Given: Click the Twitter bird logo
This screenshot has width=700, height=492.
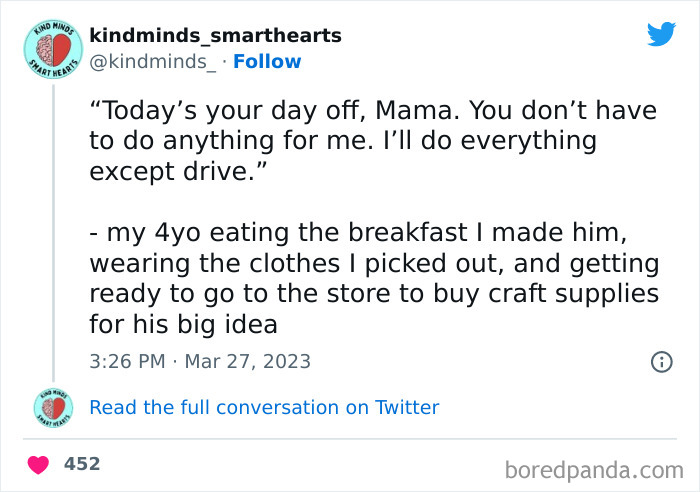Looking at the screenshot, I should (x=661, y=35).
